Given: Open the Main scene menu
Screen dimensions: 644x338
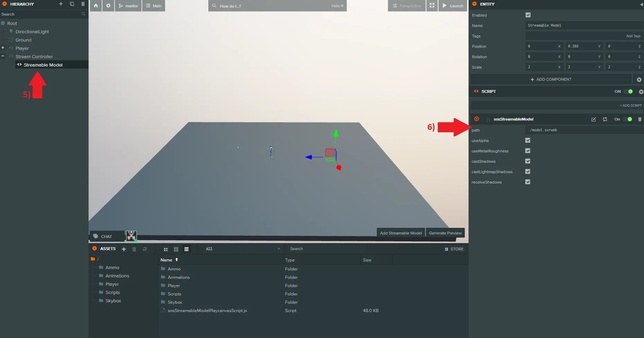Looking at the screenshot, I should [154, 6].
